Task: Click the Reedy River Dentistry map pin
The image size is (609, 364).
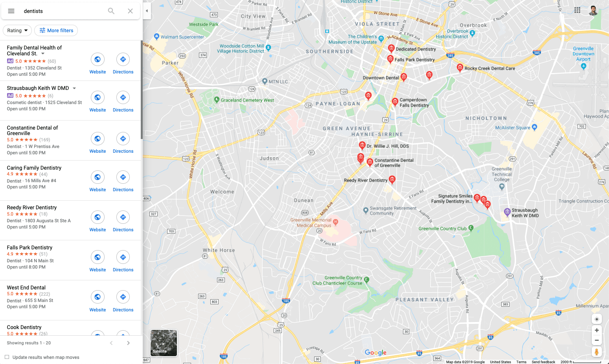Action: click(392, 180)
